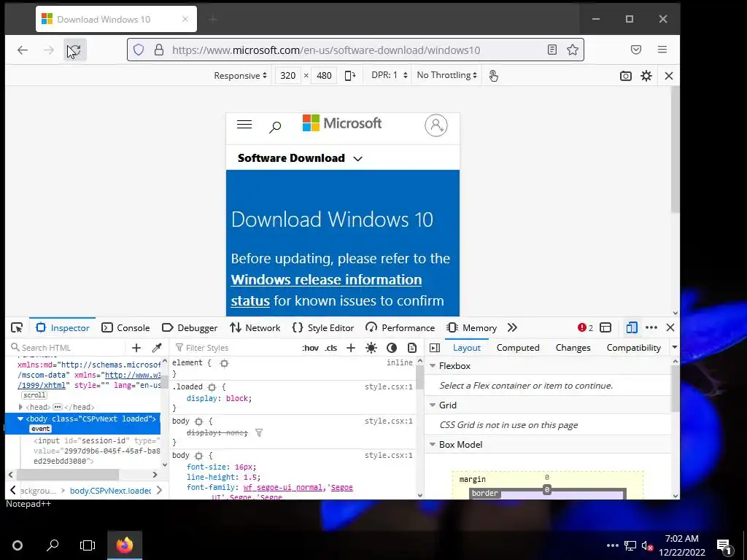747x560 pixels.
Task: Click the scroll badge in markup
Action: (x=34, y=395)
